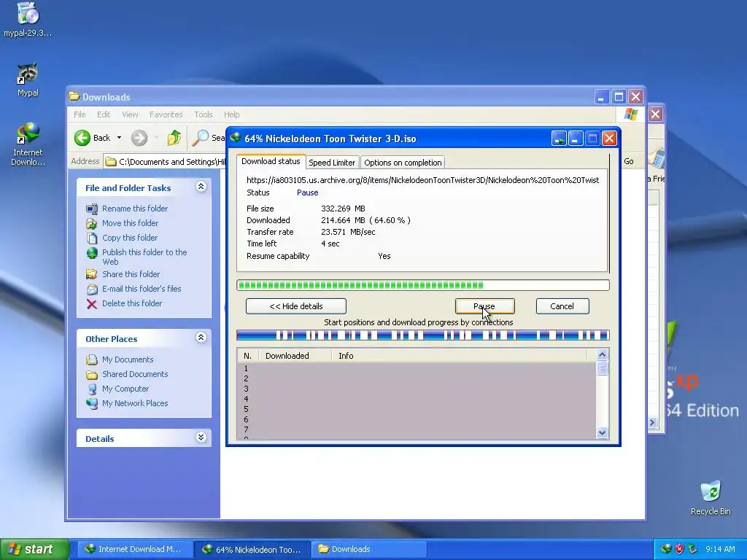Click the Back arrow in the Downloads window
This screenshot has height=560, width=747.
click(x=82, y=138)
